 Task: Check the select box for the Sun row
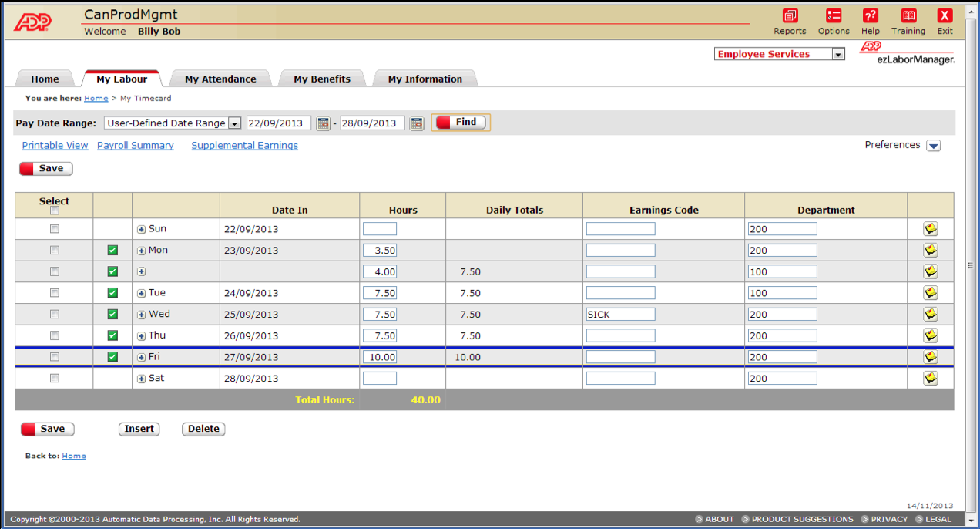click(54, 229)
